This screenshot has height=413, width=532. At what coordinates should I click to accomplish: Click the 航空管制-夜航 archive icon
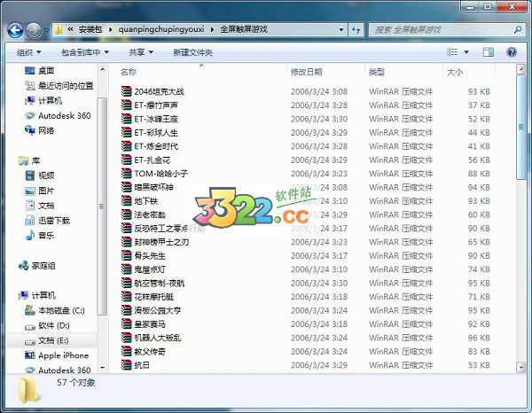pyautogui.click(x=126, y=283)
